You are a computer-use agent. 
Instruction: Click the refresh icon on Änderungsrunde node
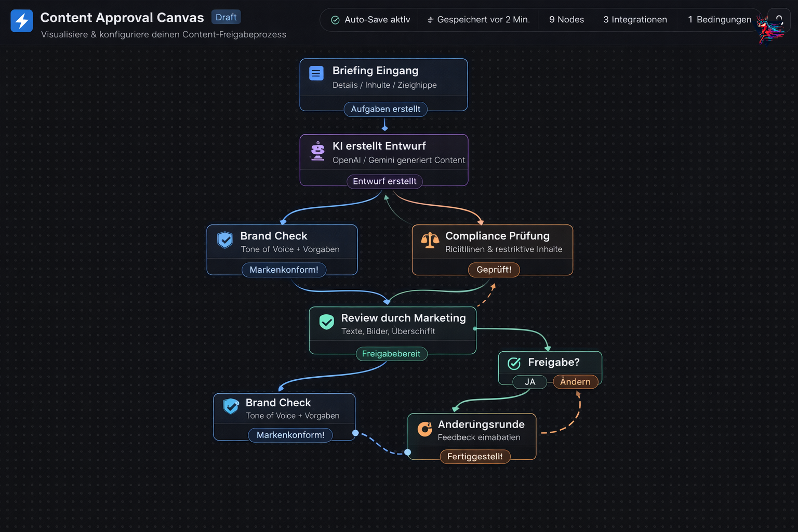pyautogui.click(x=424, y=429)
